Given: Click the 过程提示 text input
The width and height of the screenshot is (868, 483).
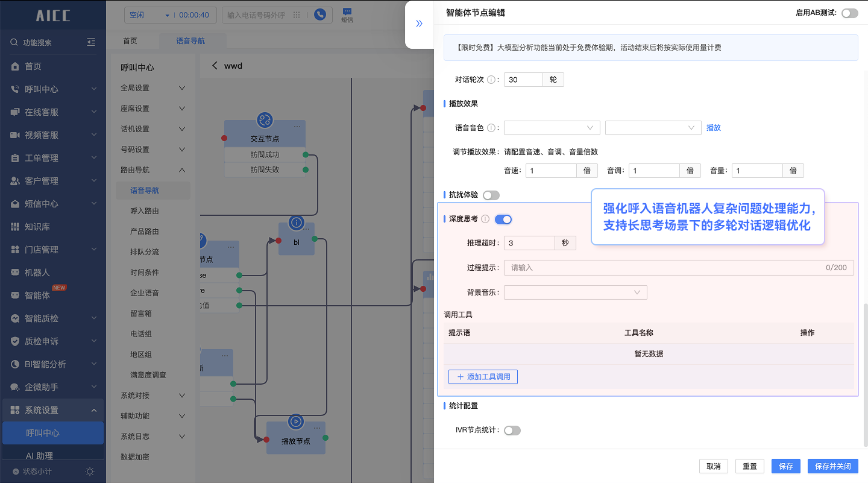Looking at the screenshot, I should (679, 268).
